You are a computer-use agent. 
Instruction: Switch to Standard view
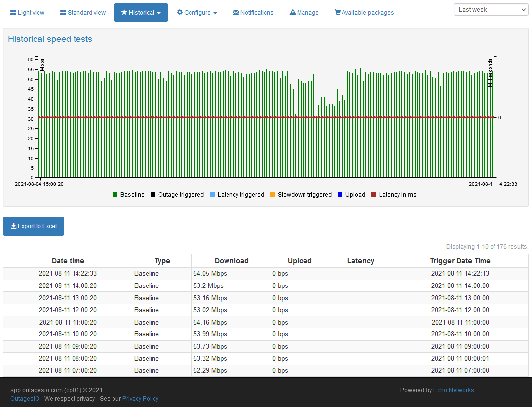(83, 12)
